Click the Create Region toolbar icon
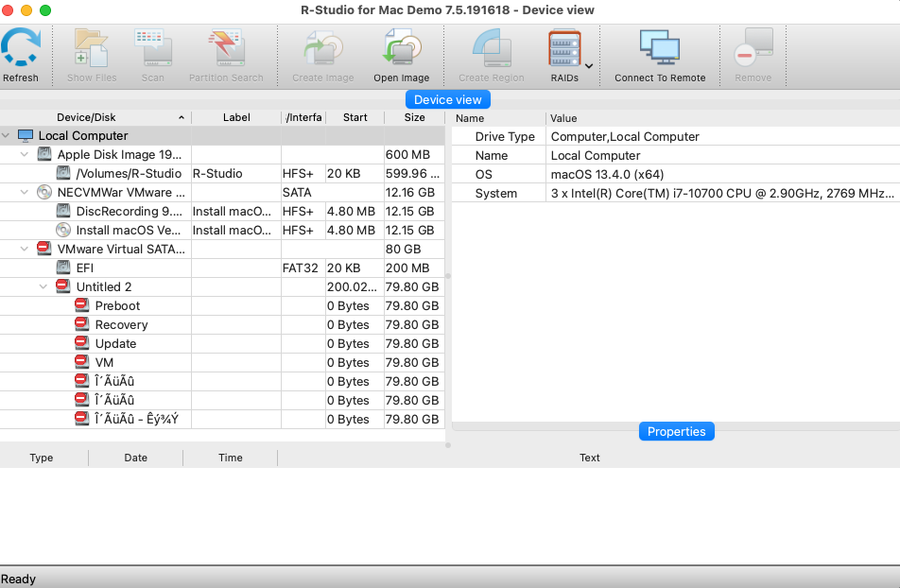This screenshot has height=588, width=900. click(492, 47)
